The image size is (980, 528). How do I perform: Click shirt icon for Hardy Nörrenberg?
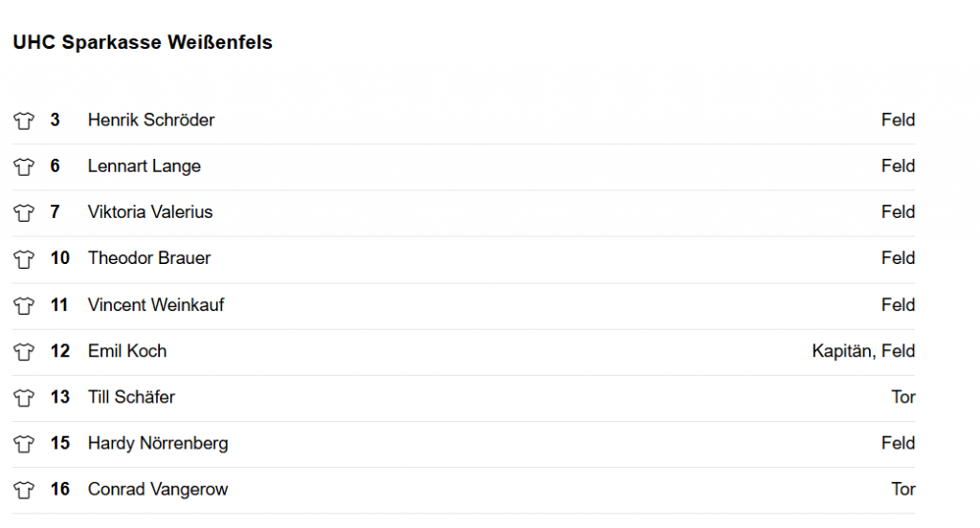24,444
